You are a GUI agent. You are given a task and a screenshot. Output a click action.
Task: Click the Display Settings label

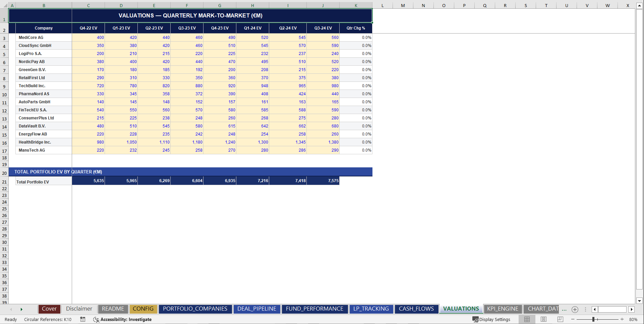(x=494, y=319)
